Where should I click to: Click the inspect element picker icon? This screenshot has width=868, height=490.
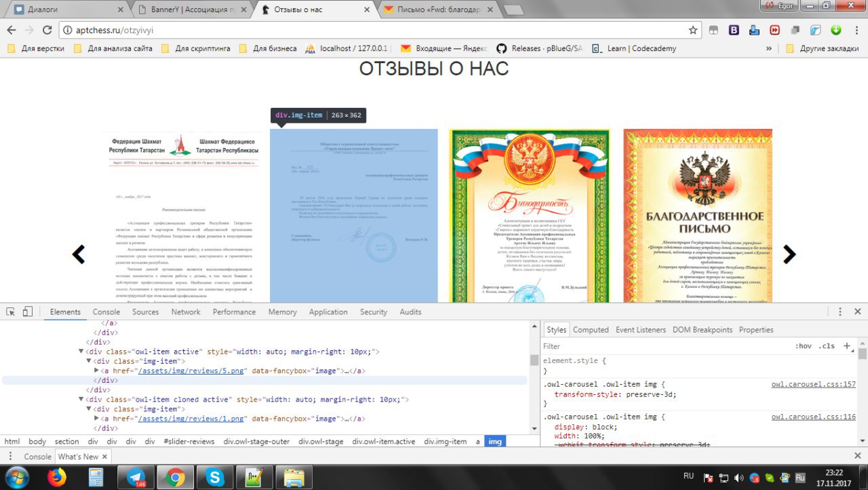coord(11,312)
